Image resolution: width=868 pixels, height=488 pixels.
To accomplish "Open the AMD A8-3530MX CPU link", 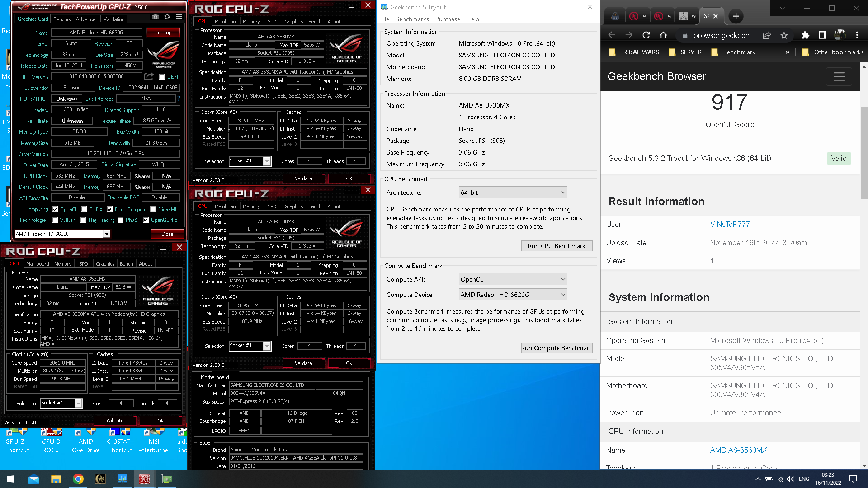I will (x=738, y=450).
